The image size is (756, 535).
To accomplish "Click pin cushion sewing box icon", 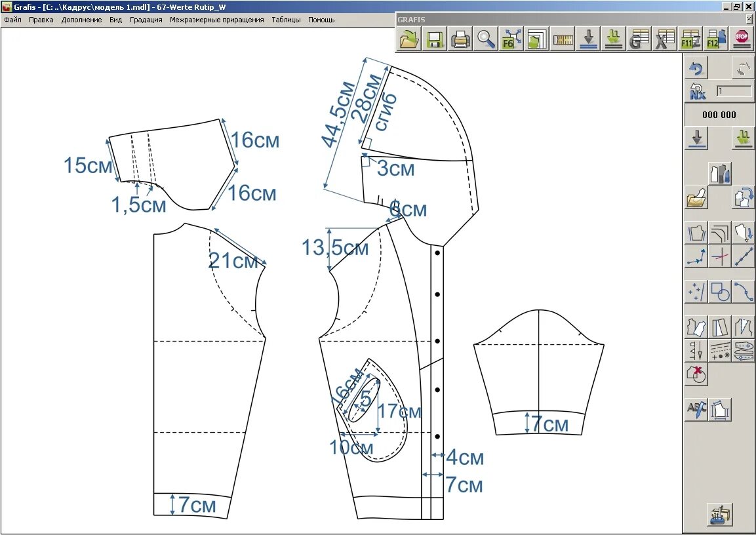I will click(x=720, y=514).
